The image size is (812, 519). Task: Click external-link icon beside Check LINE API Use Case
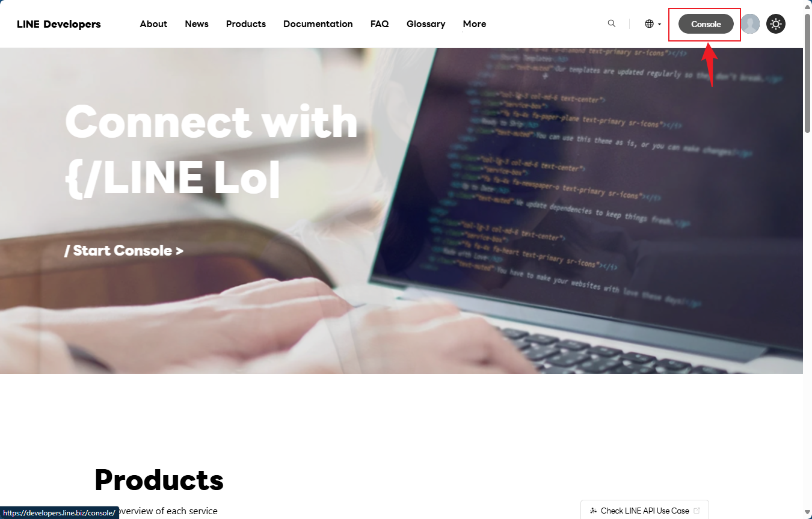697,511
